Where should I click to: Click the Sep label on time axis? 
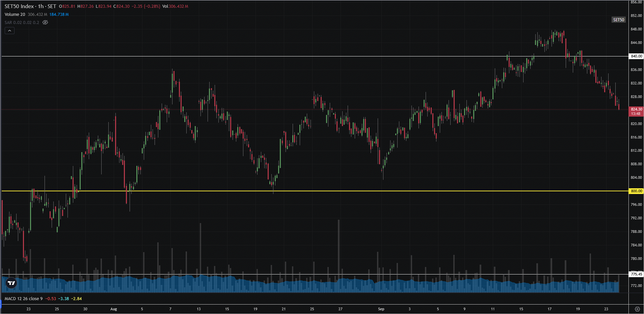[x=381, y=309]
